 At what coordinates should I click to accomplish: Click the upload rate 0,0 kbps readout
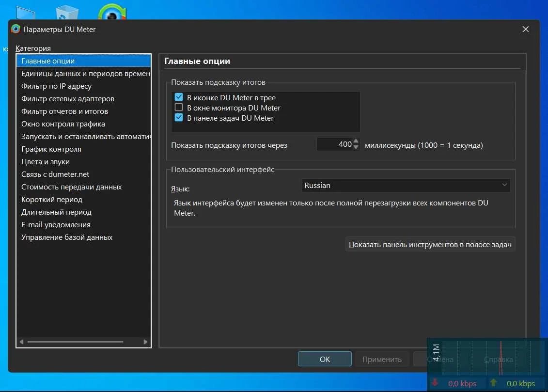point(521,383)
